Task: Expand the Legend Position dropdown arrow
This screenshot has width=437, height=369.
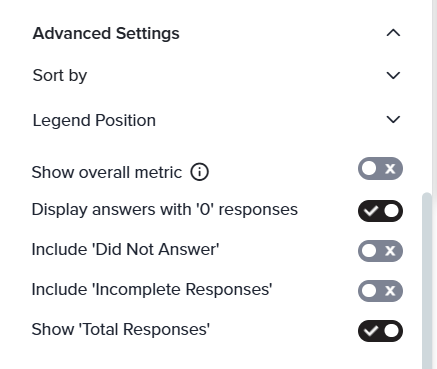Action: point(393,119)
